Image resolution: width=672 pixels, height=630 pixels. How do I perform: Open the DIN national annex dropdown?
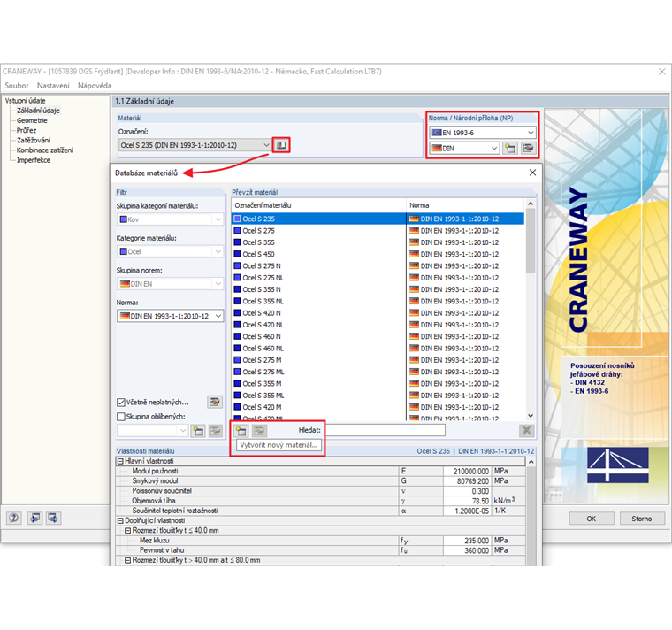click(494, 149)
